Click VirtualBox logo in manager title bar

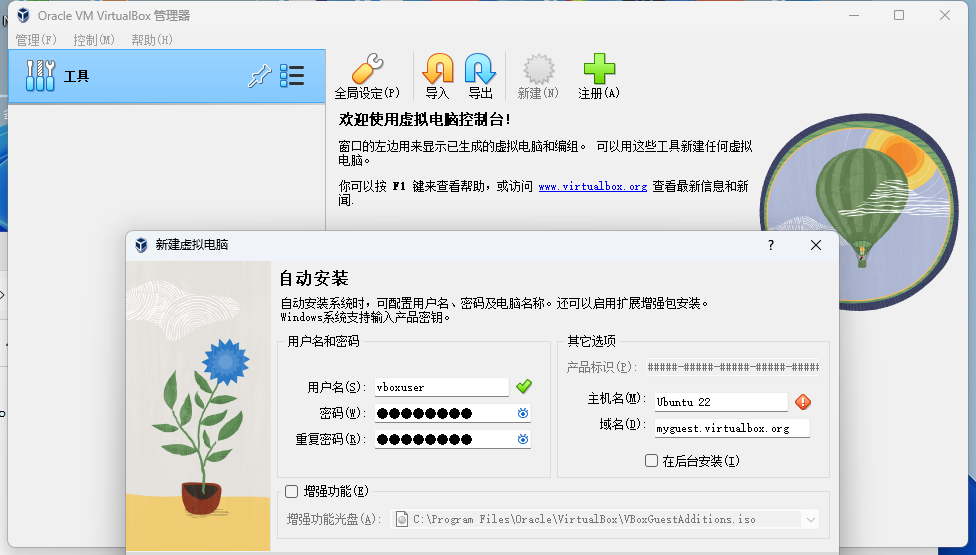click(x=23, y=15)
